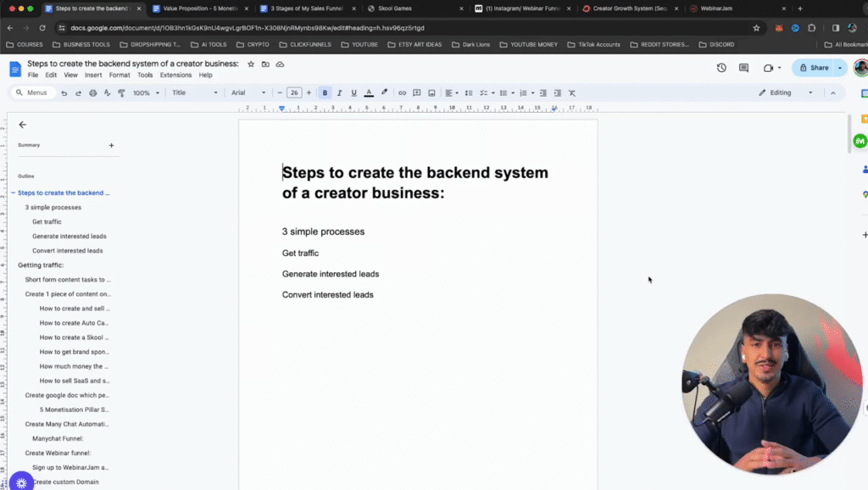Select the Getting traffic outline heading
Viewport: 868px width, 490px height.
(x=41, y=264)
